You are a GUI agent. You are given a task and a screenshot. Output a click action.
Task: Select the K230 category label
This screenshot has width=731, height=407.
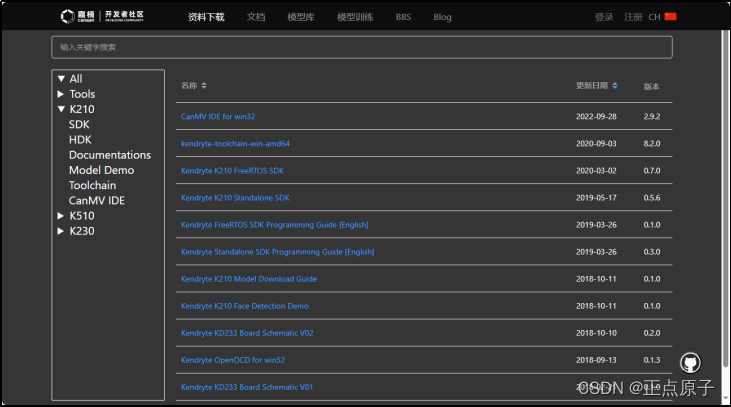click(x=82, y=231)
